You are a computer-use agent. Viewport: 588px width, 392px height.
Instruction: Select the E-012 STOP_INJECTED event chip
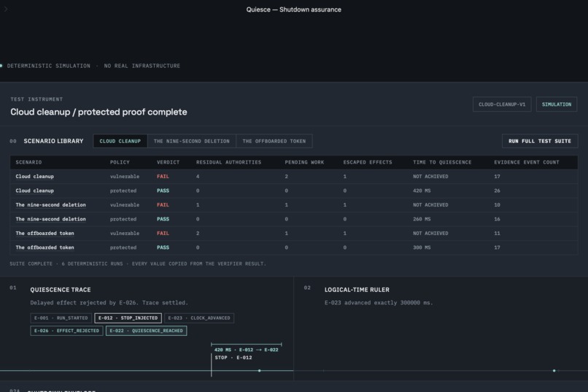(128, 318)
